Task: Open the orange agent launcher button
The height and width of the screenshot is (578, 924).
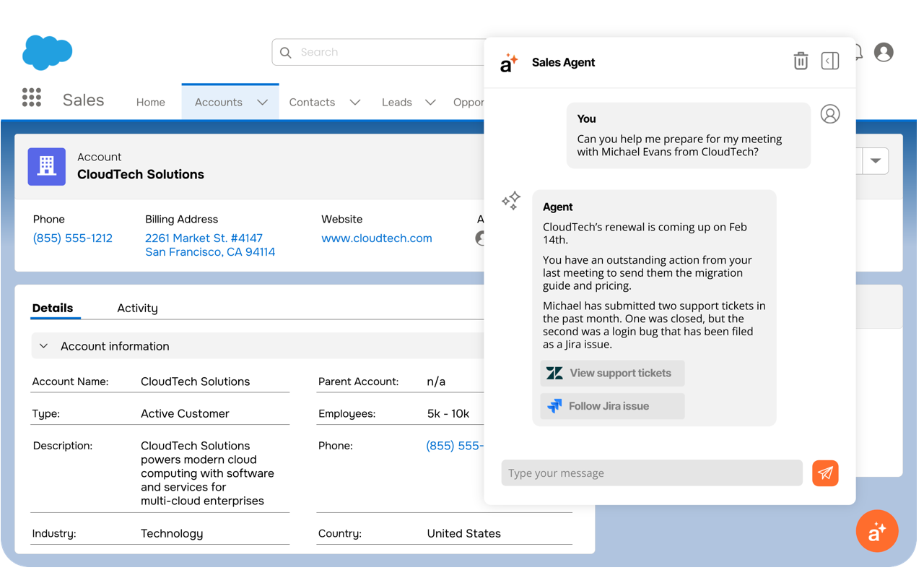Action: click(x=877, y=531)
